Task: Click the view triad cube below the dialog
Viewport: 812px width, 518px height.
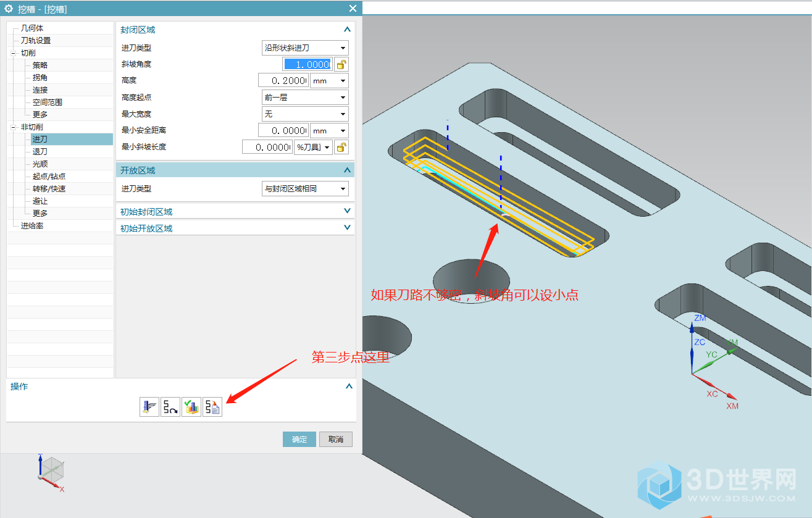Action: pyautogui.click(x=51, y=472)
